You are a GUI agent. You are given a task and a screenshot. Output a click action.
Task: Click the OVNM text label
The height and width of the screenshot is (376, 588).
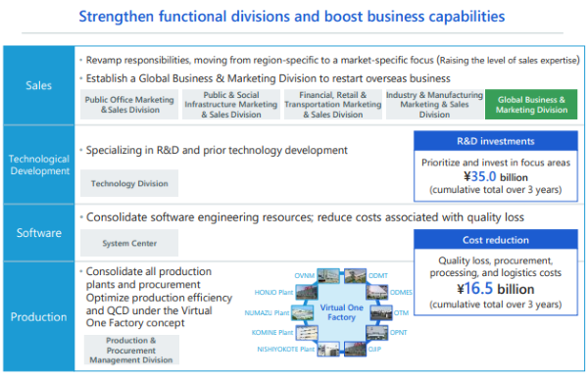pyautogui.click(x=304, y=275)
